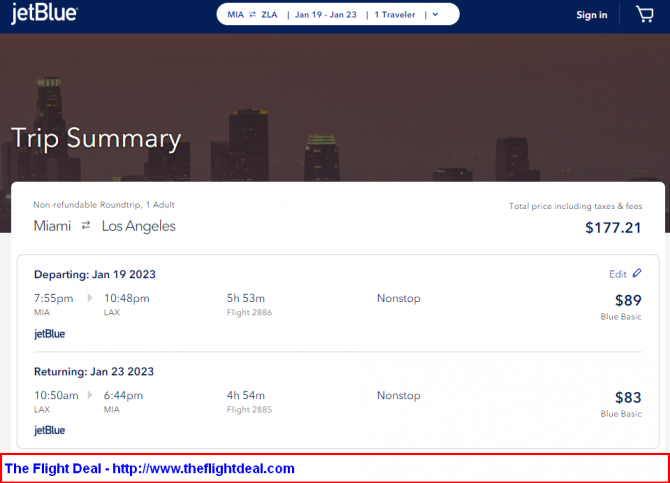Click 'Returning: Jan 23 2023' heading
The height and width of the screenshot is (483, 670).
[94, 371]
